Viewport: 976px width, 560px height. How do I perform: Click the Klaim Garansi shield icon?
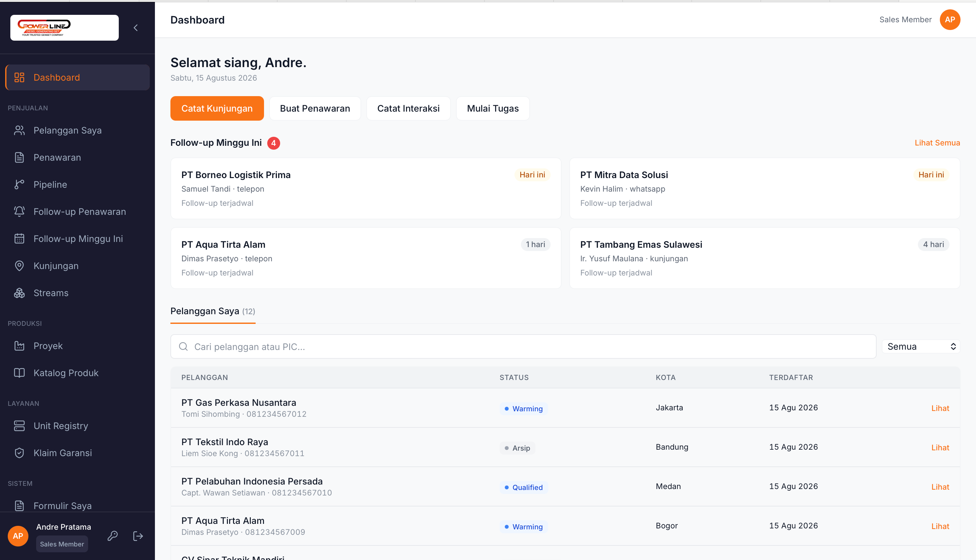19,453
